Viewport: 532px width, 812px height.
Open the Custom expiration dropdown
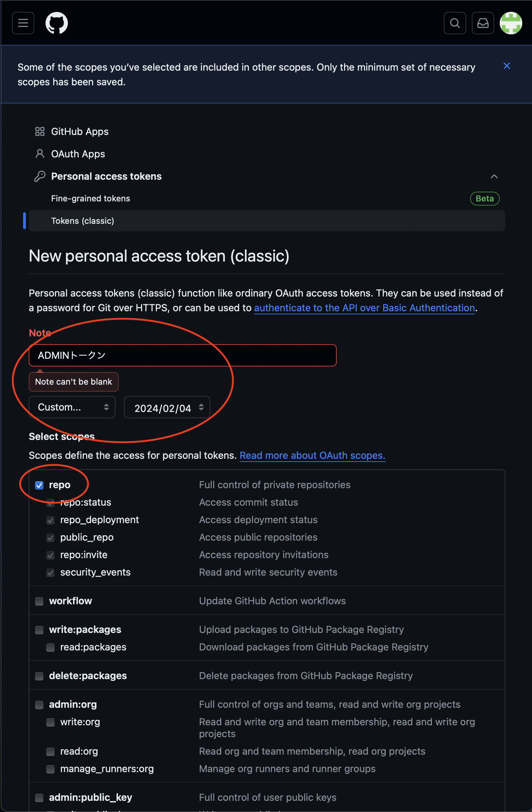click(x=72, y=407)
